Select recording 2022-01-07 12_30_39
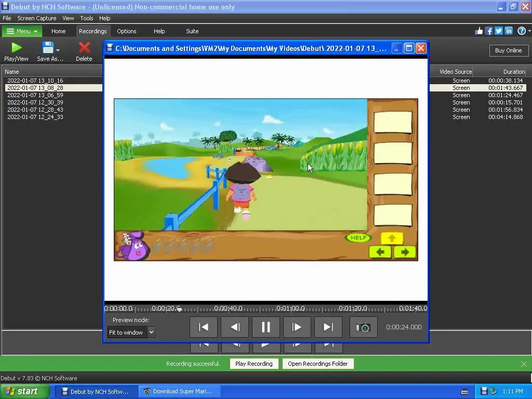The height and width of the screenshot is (399, 532). pos(35,102)
